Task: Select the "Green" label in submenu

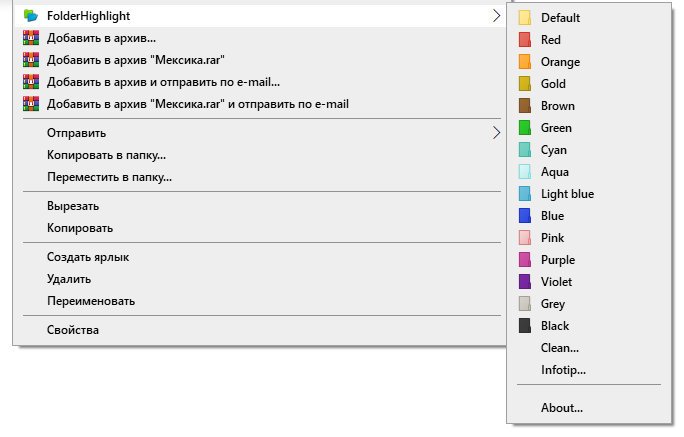Action: 556,128
